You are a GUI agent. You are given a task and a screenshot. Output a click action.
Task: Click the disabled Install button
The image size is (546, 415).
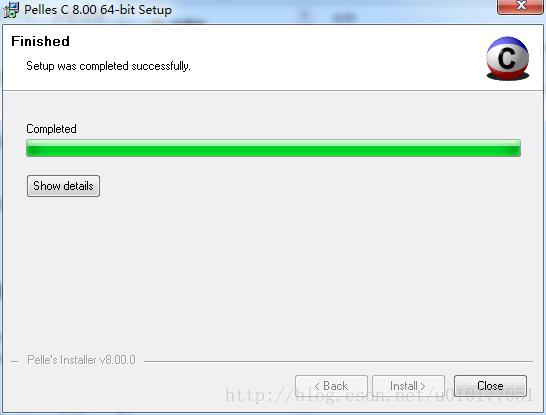tap(408, 386)
